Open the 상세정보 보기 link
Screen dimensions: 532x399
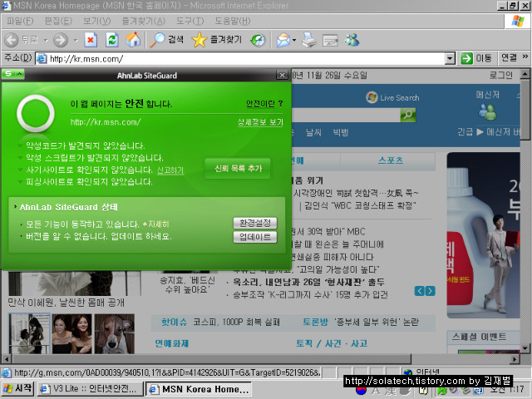pos(260,122)
